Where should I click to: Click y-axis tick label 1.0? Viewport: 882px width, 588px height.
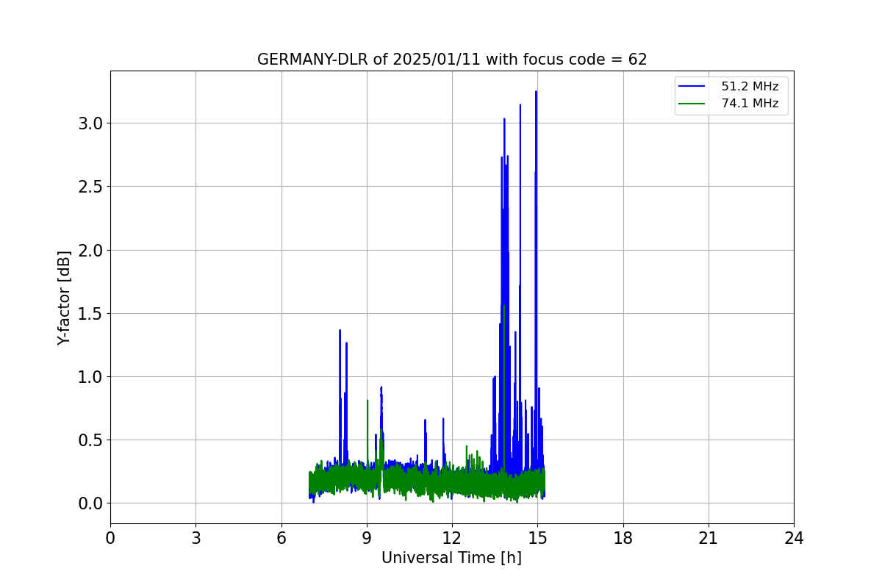[90, 377]
